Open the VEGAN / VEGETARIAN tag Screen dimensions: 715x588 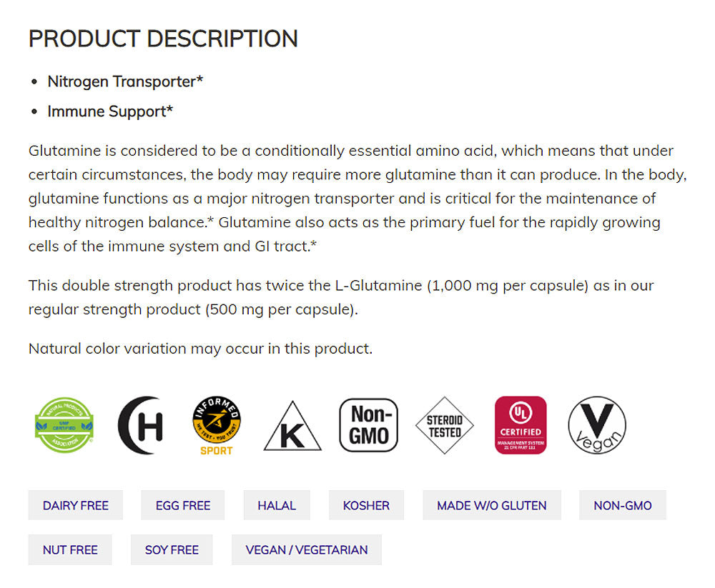pos(307,550)
